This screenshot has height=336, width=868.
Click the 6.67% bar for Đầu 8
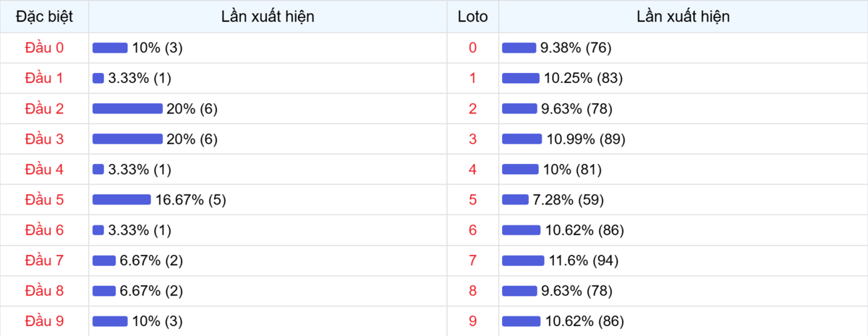point(104,290)
